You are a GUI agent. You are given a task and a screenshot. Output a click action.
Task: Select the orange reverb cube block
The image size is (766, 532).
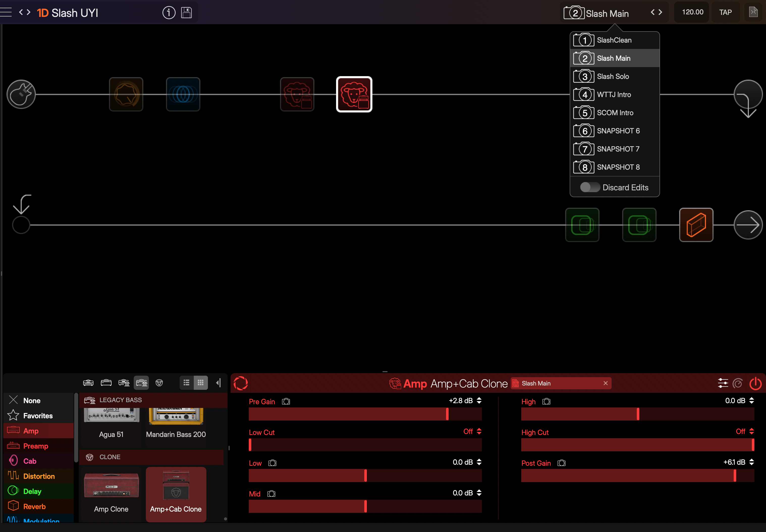click(x=696, y=225)
